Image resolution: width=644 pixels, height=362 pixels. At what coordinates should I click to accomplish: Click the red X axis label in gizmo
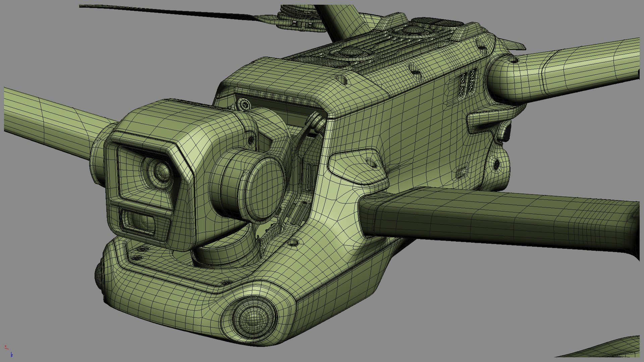coord(6,346)
